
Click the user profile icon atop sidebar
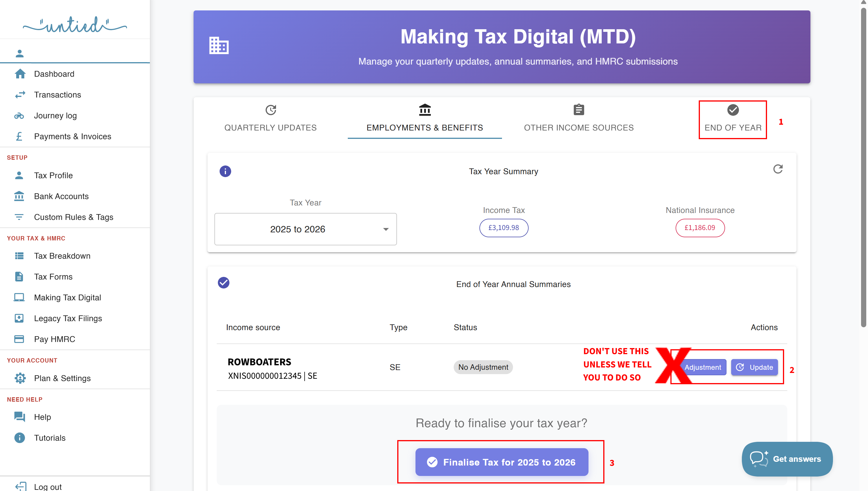pyautogui.click(x=20, y=53)
